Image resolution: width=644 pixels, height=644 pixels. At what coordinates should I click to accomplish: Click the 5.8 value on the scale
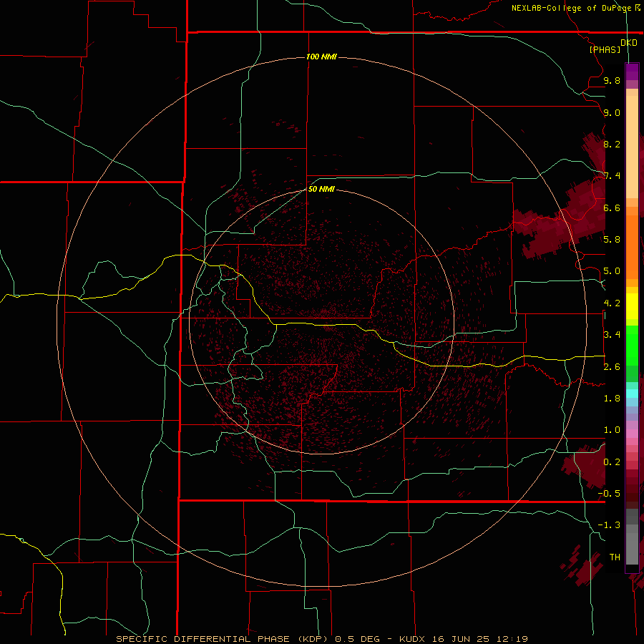(612, 240)
